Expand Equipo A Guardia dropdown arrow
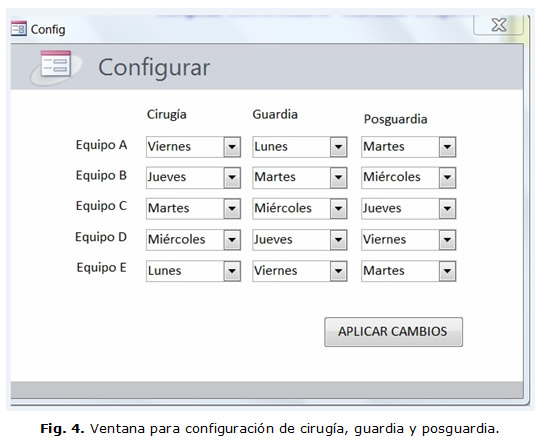Viewport: 543px width, 446px height. [338, 147]
